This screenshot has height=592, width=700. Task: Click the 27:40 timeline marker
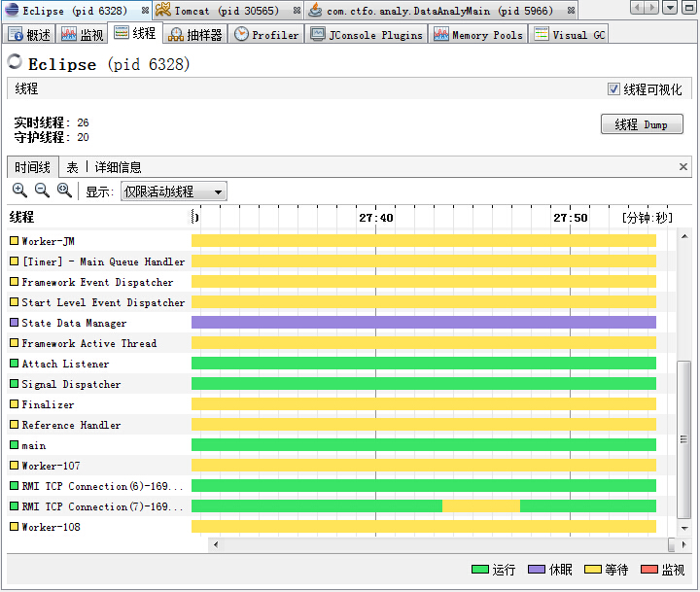[376, 218]
